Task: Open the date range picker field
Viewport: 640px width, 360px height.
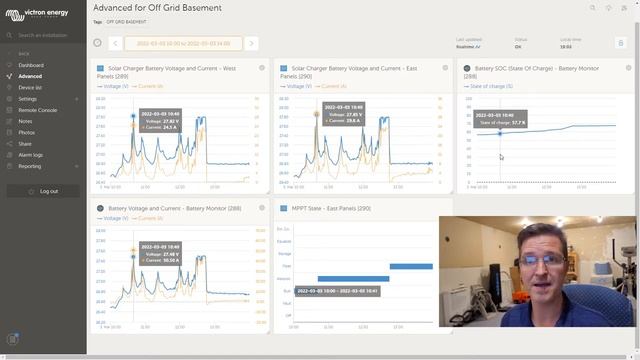Action: (183, 43)
